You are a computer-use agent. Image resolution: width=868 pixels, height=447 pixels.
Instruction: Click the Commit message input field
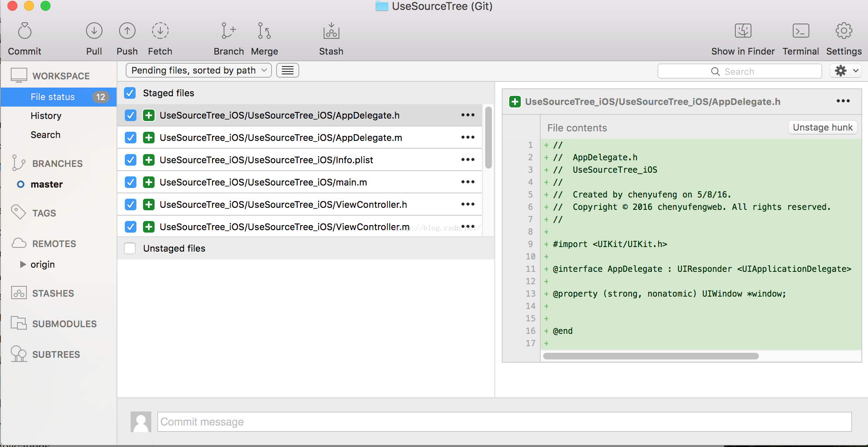tap(504, 422)
